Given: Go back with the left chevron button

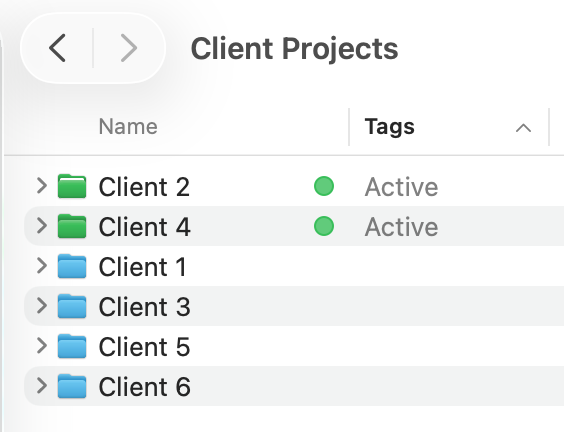Looking at the screenshot, I should [57, 48].
